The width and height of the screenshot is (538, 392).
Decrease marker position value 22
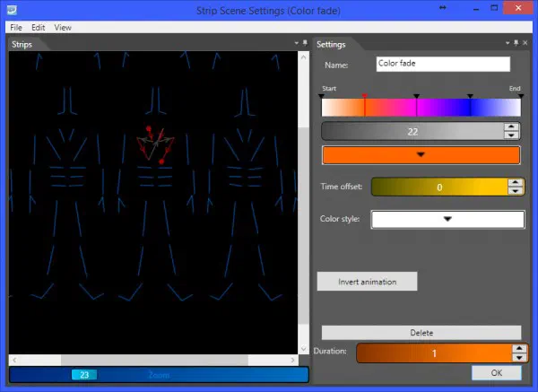tap(511, 135)
